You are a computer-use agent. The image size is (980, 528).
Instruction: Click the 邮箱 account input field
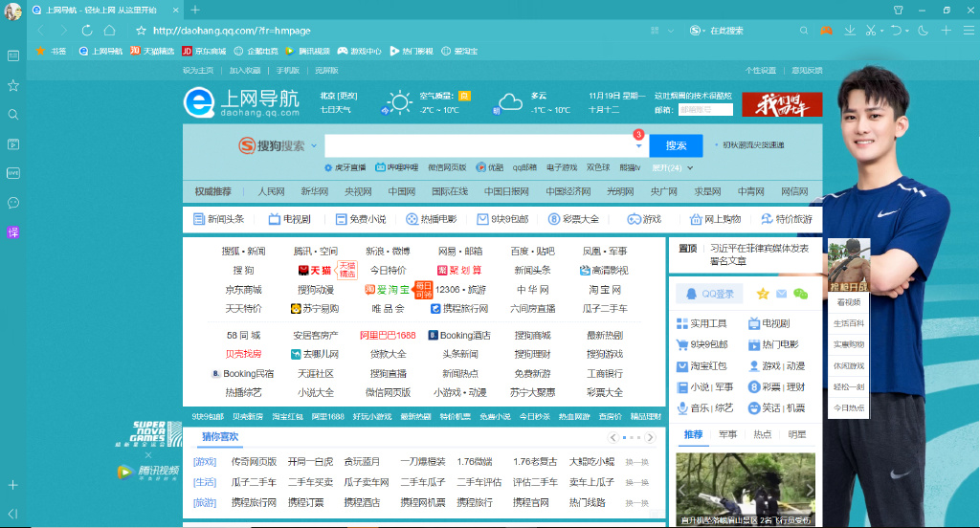coord(705,109)
